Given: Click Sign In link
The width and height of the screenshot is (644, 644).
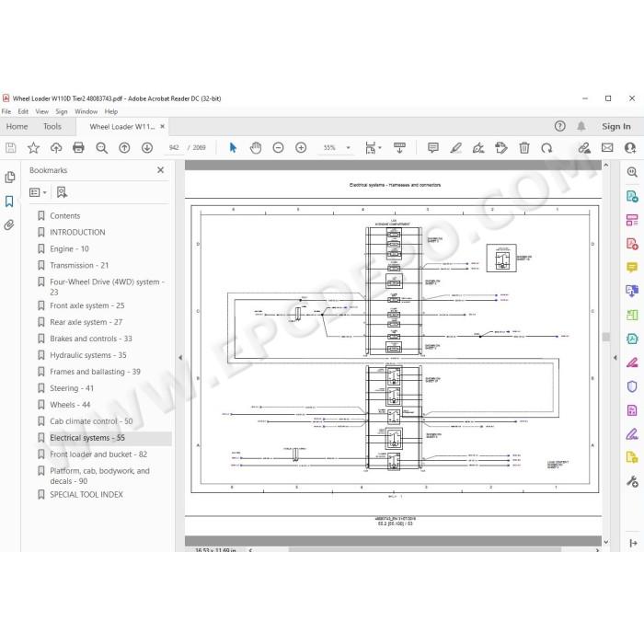Looking at the screenshot, I should point(616,127).
